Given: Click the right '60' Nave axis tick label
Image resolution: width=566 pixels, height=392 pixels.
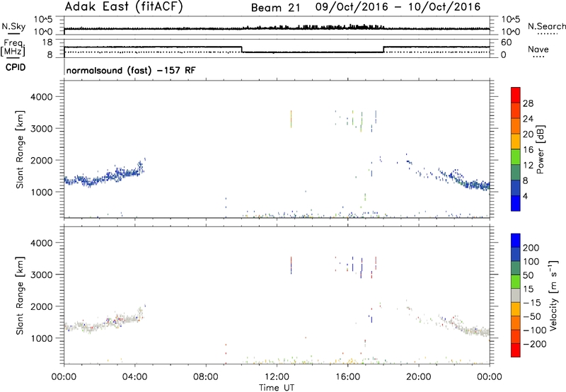Looking at the screenshot, I should coord(506,42).
